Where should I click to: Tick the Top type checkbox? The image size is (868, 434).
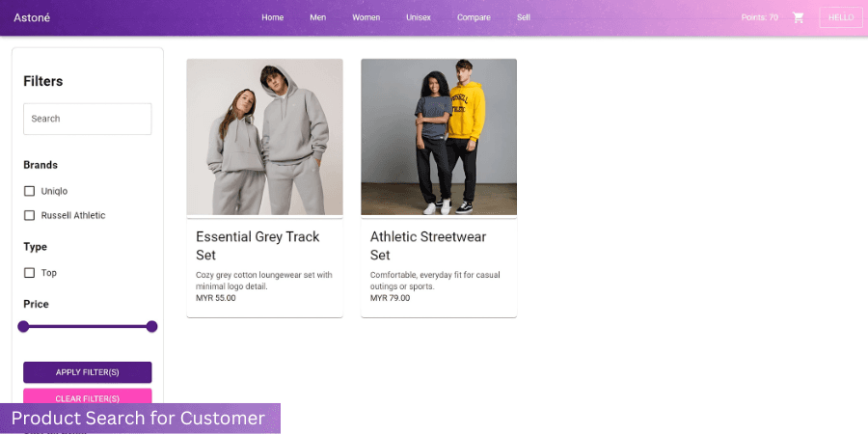point(29,273)
